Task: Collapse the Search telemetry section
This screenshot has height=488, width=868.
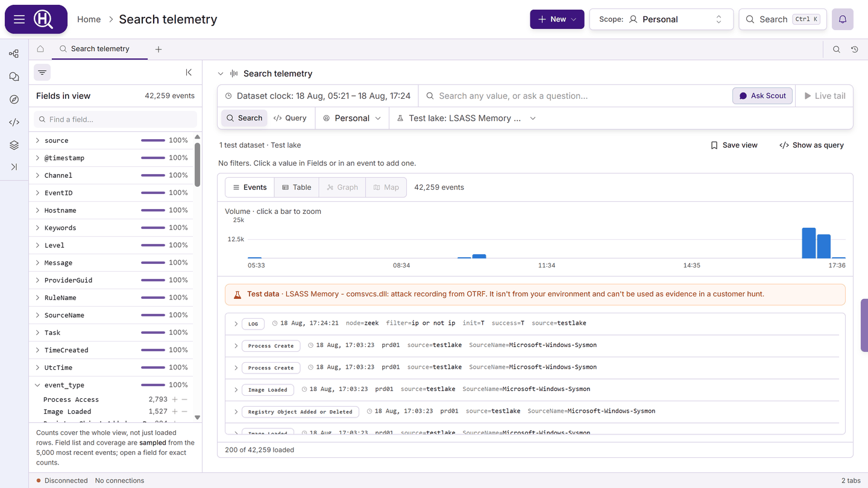Action: (x=221, y=74)
